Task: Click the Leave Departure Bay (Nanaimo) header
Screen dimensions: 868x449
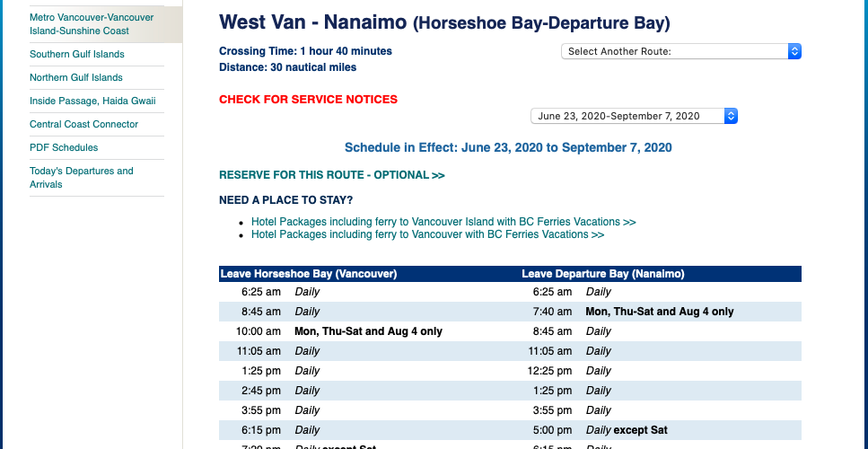Action: 603,274
